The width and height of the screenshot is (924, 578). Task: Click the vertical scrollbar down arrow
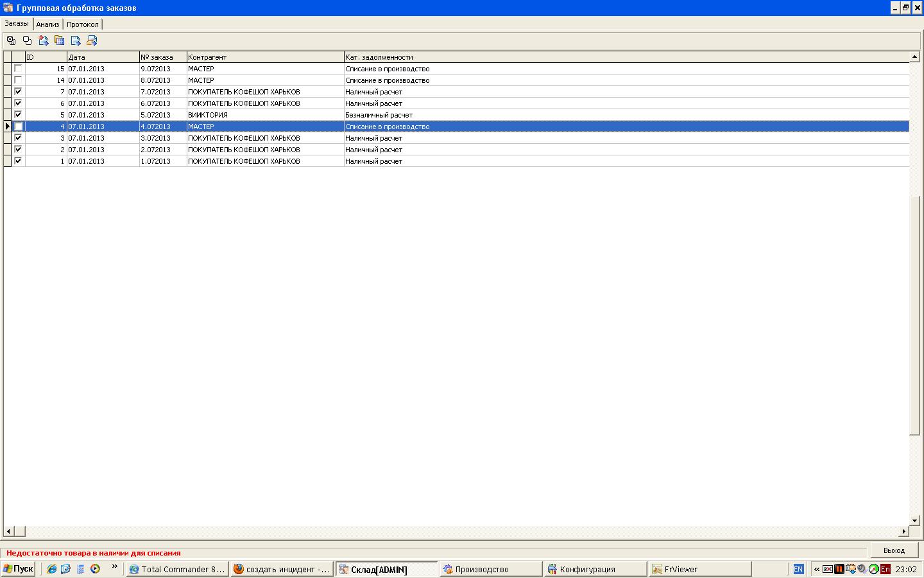(915, 520)
